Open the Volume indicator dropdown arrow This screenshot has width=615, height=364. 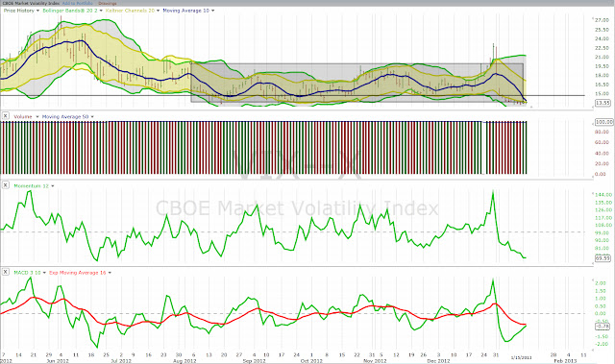pyautogui.click(x=37, y=117)
